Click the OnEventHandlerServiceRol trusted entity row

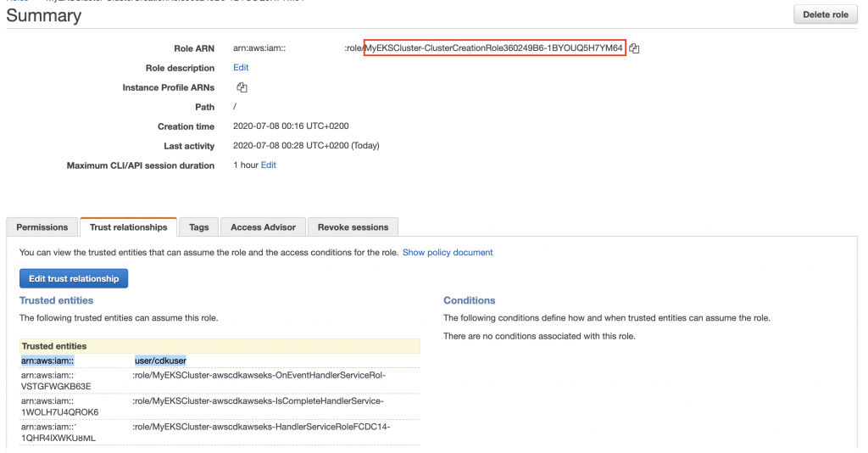[220, 380]
